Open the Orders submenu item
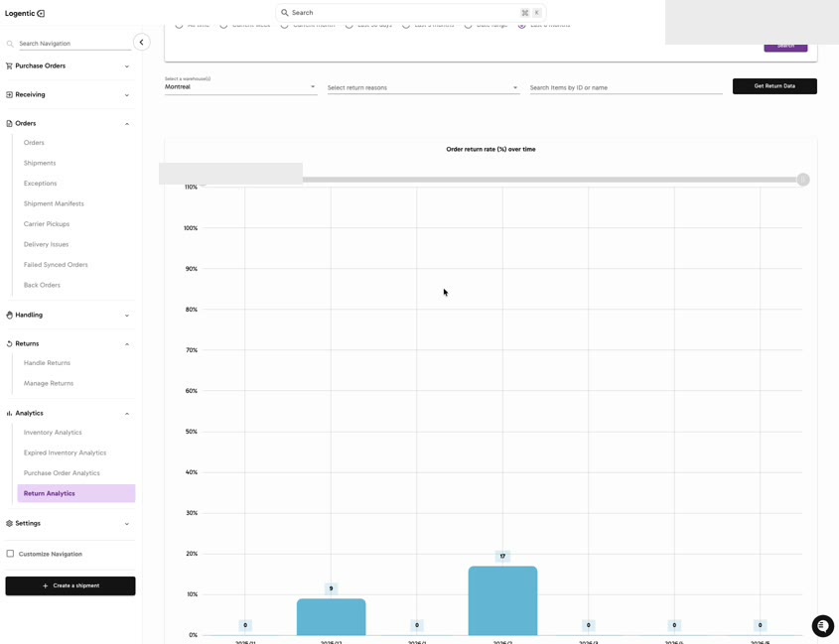Screen dimensions: 839x644 click(x=34, y=143)
